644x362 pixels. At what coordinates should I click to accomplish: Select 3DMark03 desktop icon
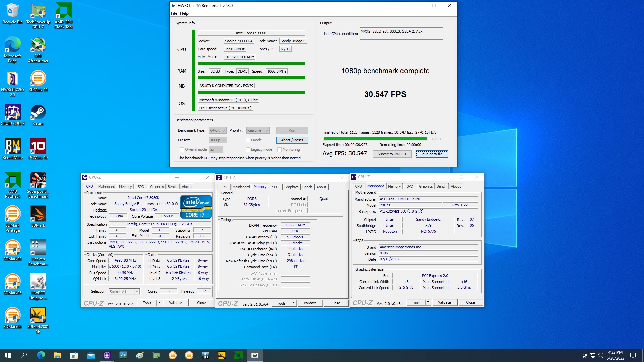pos(13,250)
